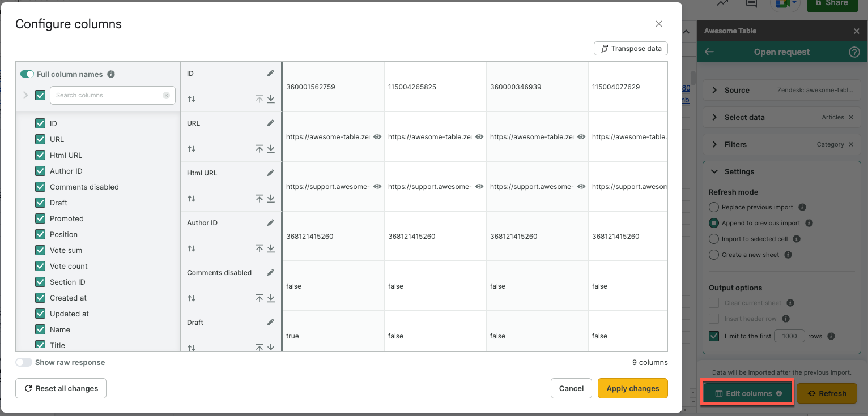Select Import to selected cell radio
Screen dimensions: 868x416
tap(714, 239)
